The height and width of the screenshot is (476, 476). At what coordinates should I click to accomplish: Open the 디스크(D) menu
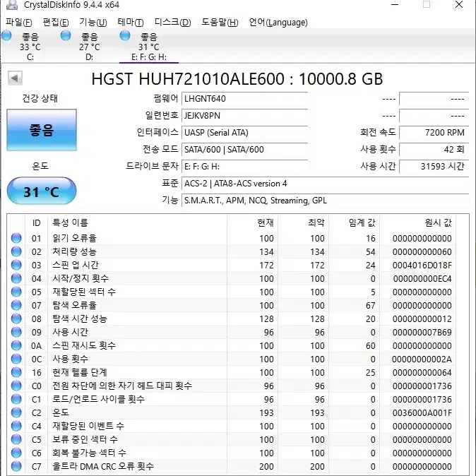point(172,23)
